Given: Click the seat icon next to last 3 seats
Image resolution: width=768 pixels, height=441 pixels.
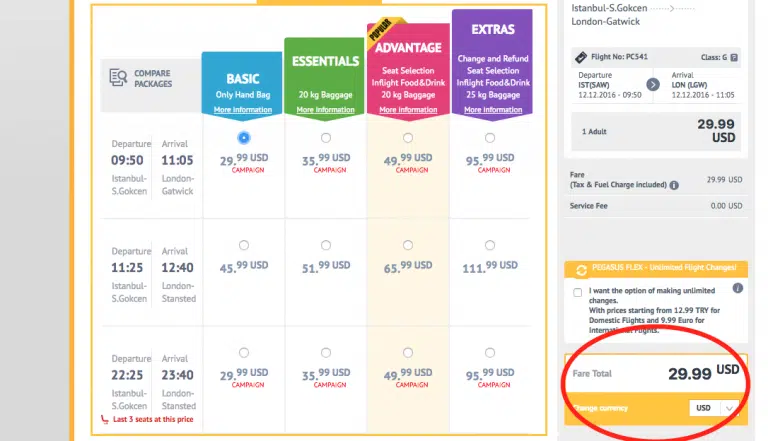Looking at the screenshot, I should pos(104,419).
